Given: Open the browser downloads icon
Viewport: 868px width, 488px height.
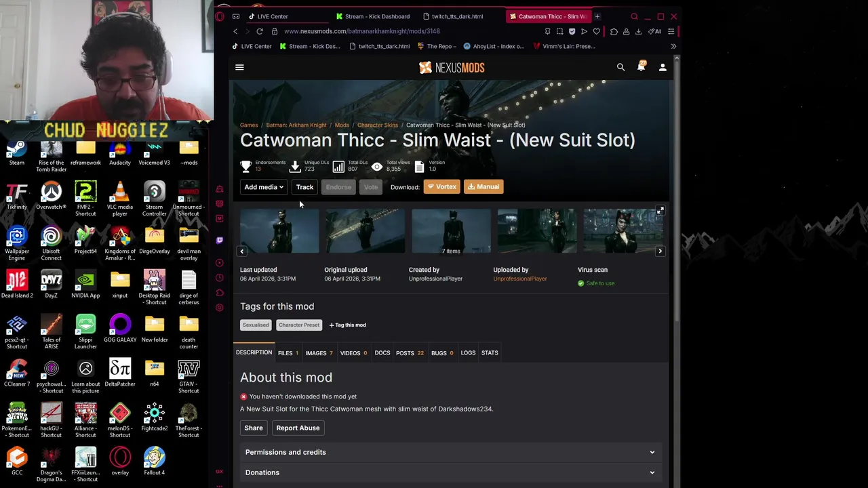Looking at the screenshot, I should tap(638, 31).
